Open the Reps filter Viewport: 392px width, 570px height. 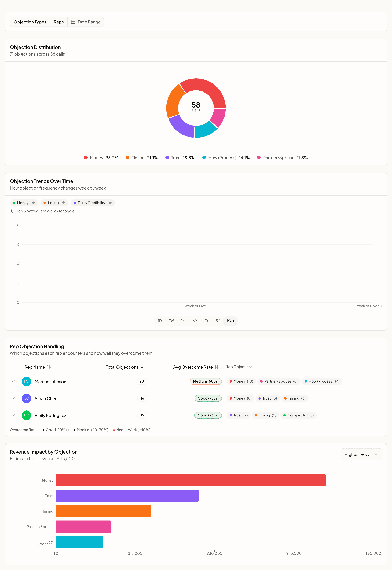point(59,22)
